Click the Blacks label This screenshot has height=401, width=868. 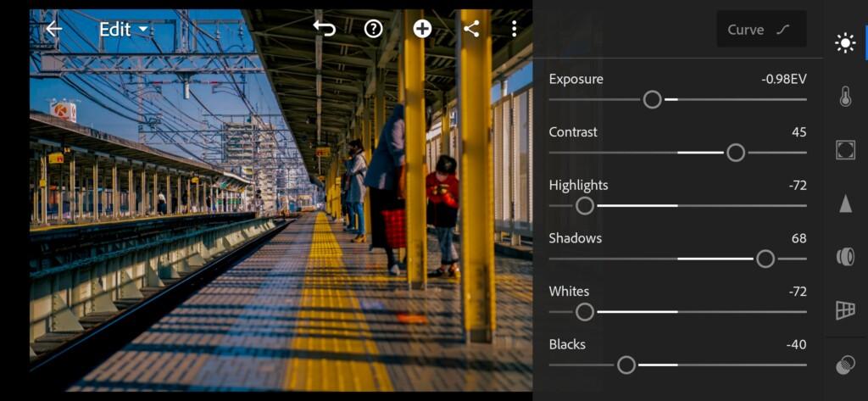[x=567, y=344]
